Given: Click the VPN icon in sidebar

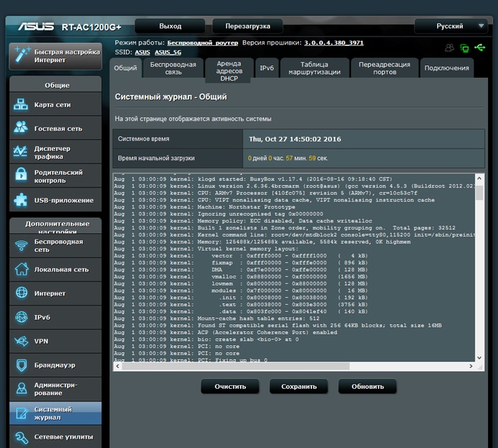Looking at the screenshot, I should pos(20,341).
